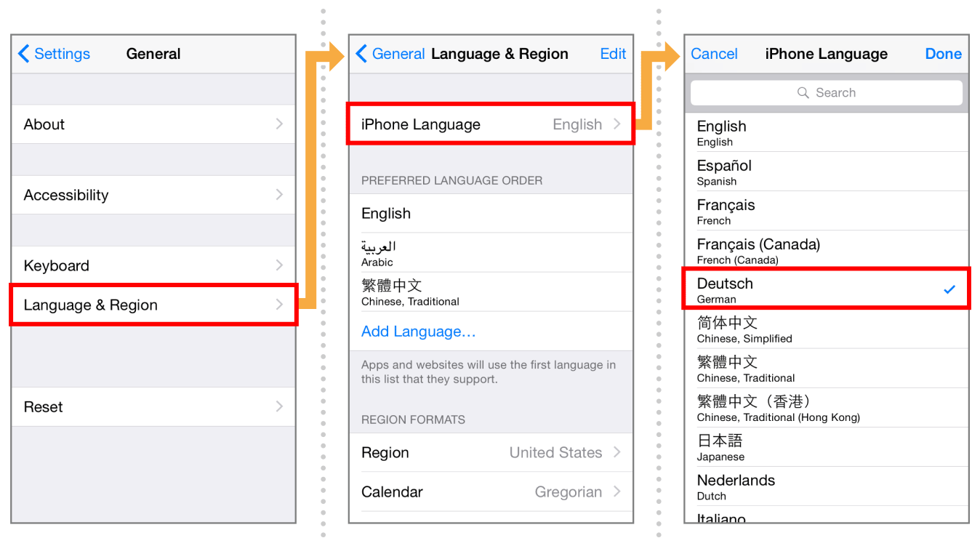Screen dimensions: 980x546
Task: Tap the magnifying glass in the search bar
Action: [x=803, y=92]
